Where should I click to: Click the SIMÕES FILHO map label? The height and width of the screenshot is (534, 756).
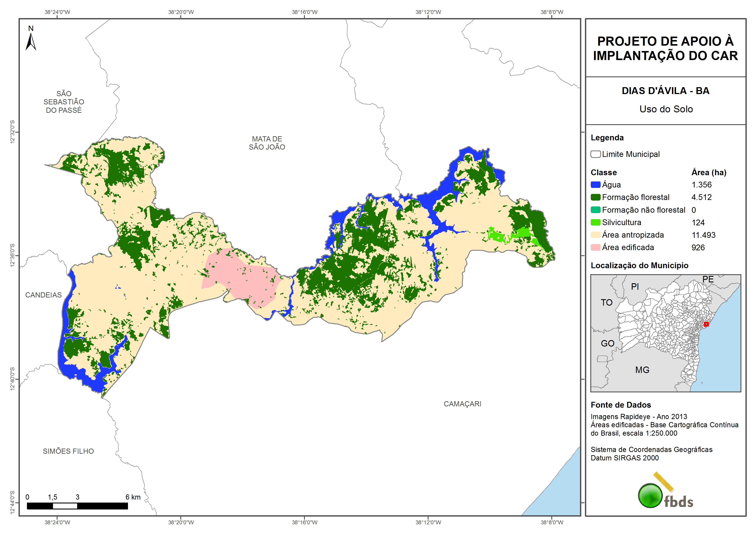(x=68, y=451)
